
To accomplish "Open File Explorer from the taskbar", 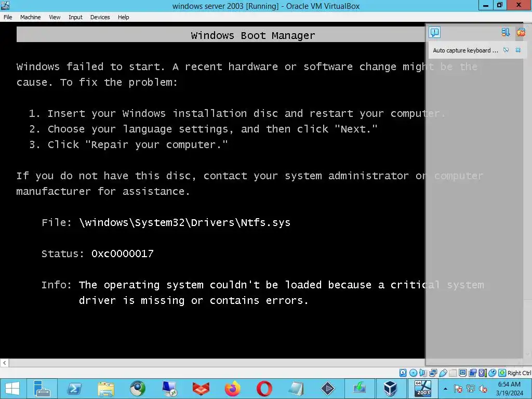I will [x=106, y=389].
